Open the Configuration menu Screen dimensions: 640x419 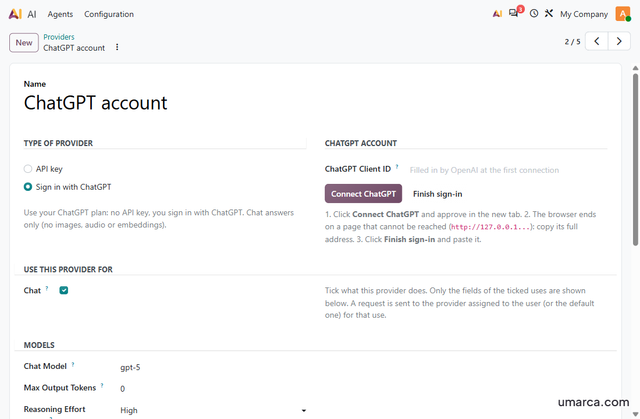point(109,14)
